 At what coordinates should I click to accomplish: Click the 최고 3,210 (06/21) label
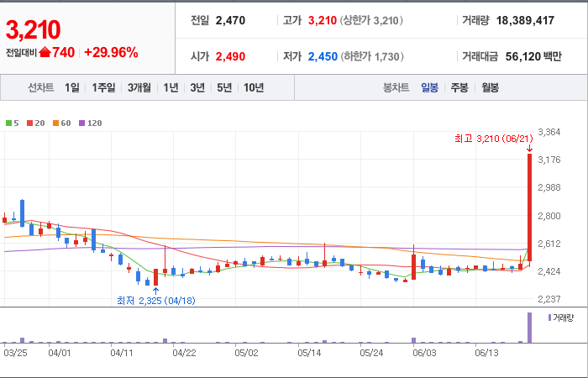pos(494,139)
